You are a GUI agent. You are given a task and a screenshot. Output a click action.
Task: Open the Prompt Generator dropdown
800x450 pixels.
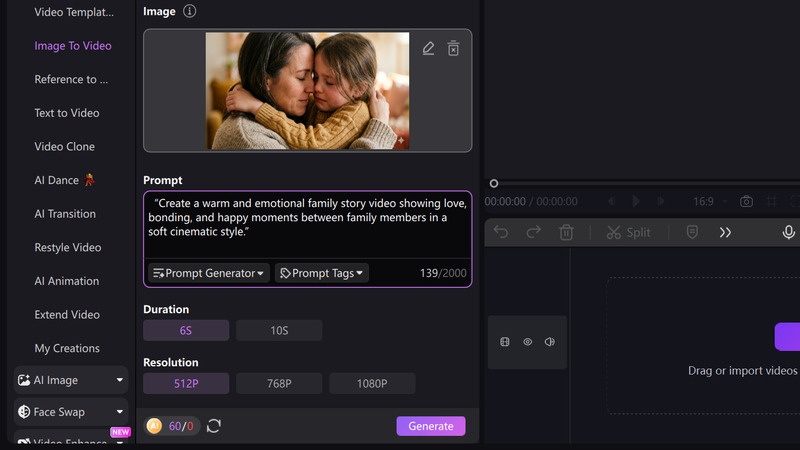pyautogui.click(x=209, y=273)
